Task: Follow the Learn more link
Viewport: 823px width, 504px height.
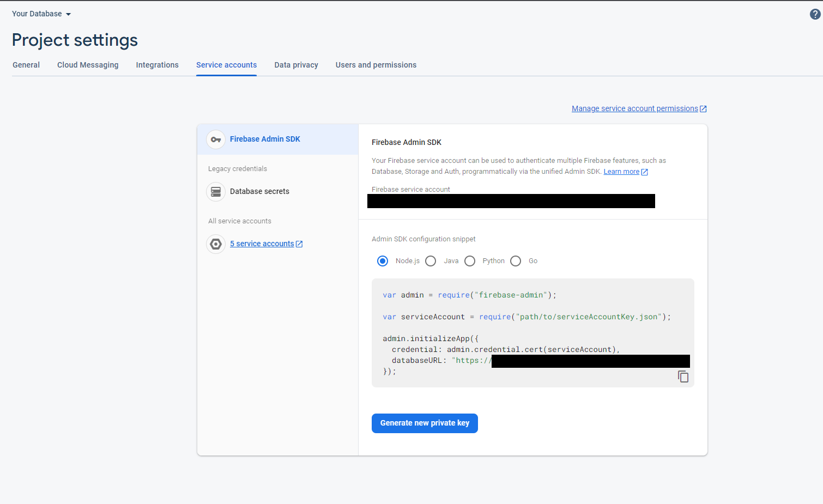Action: (621, 172)
